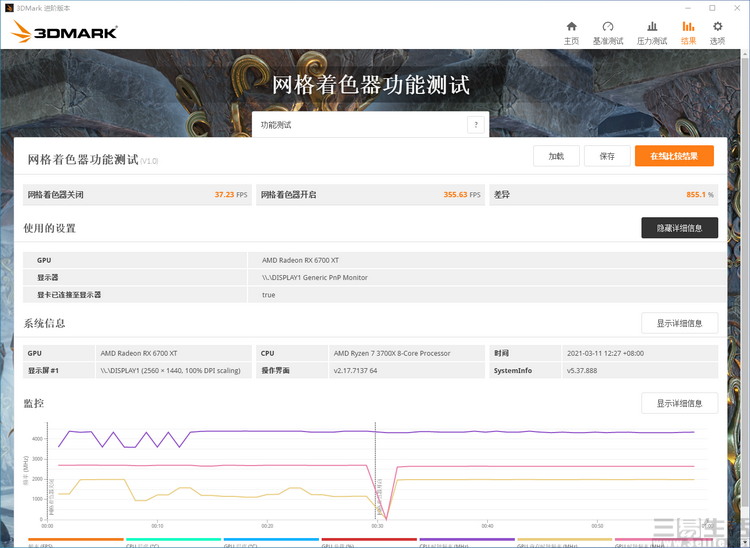Show details for 系统信息 section

(679, 323)
